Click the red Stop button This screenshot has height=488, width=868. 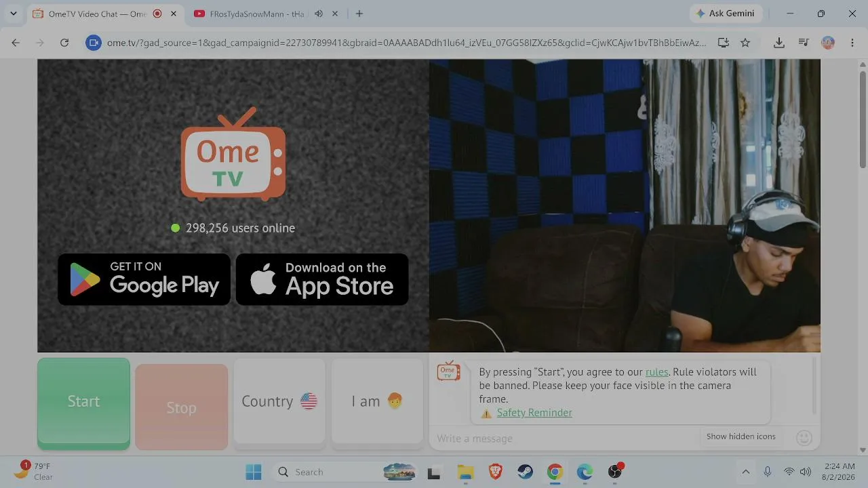pyautogui.click(x=181, y=407)
